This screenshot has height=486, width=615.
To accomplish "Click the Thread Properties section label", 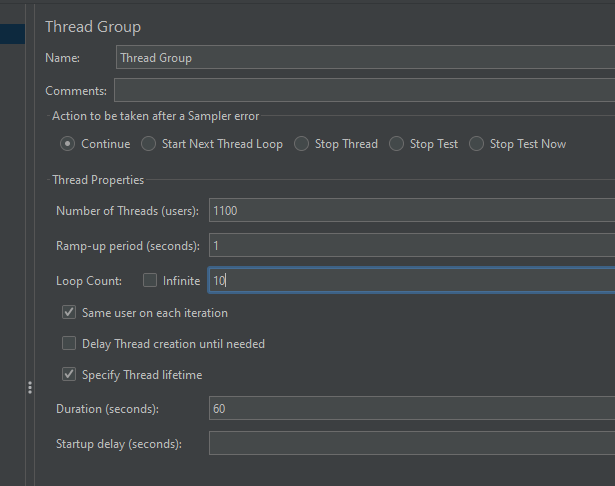I will pyautogui.click(x=98, y=180).
